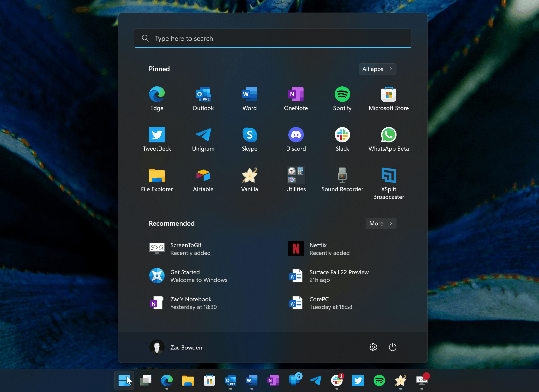539x392 pixels.
Task: Open pinned File Explorer
Action: tap(157, 180)
